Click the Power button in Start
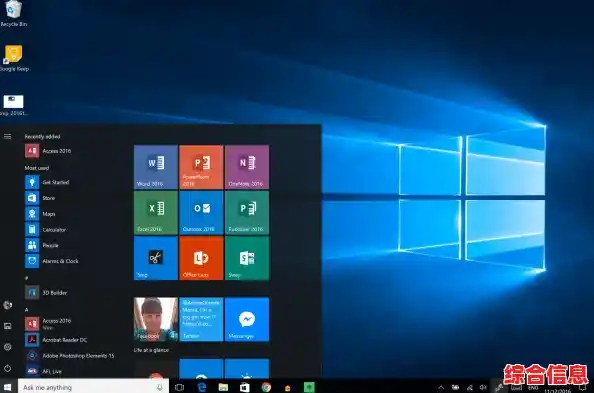 (x=8, y=368)
